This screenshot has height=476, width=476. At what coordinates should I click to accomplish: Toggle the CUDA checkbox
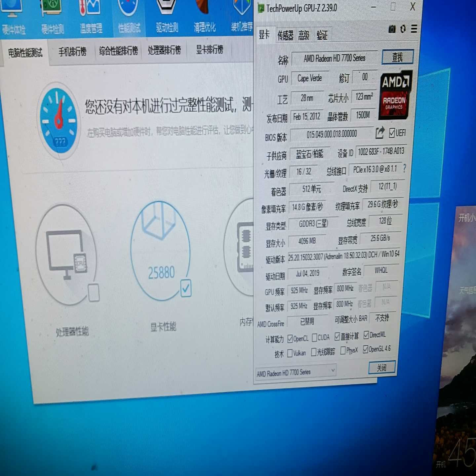pos(315,337)
